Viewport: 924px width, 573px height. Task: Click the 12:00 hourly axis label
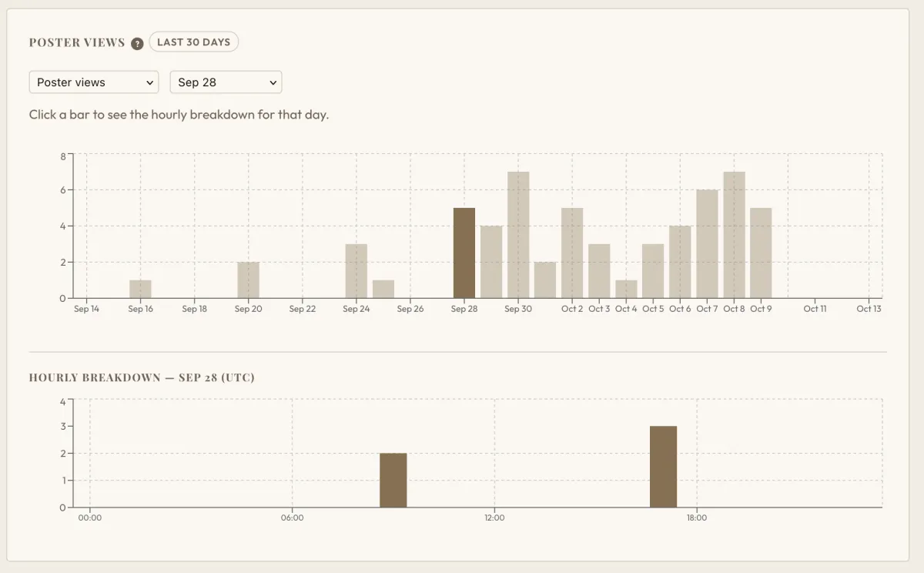[x=494, y=518]
